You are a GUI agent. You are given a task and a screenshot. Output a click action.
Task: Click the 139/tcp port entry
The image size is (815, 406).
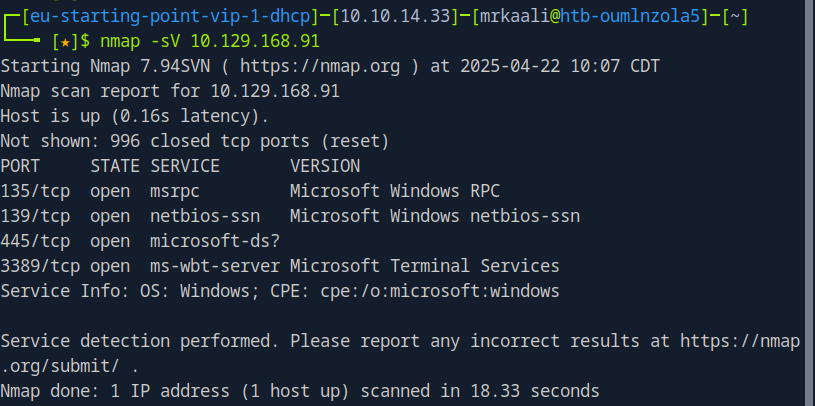pyautogui.click(x=35, y=216)
